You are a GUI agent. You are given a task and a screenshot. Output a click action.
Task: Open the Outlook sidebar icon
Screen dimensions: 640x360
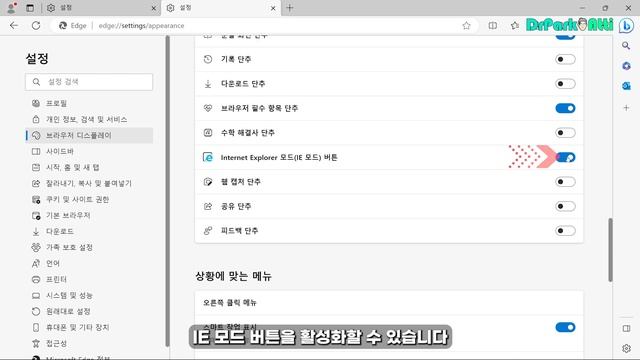pyautogui.click(x=626, y=86)
